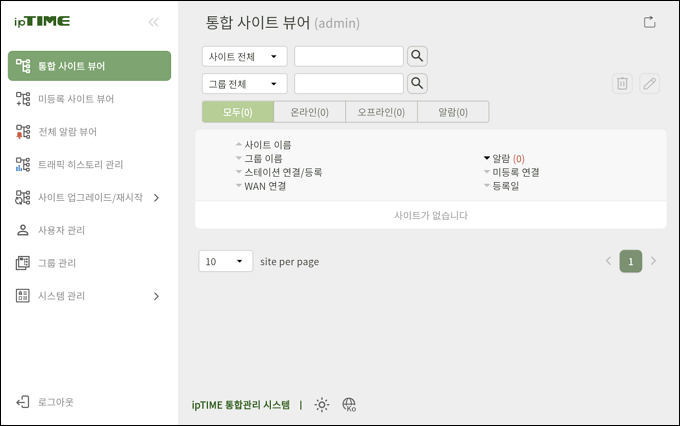This screenshot has width=680, height=426.
Task: Sort by 사이트 이름 column header
Action: coord(267,145)
